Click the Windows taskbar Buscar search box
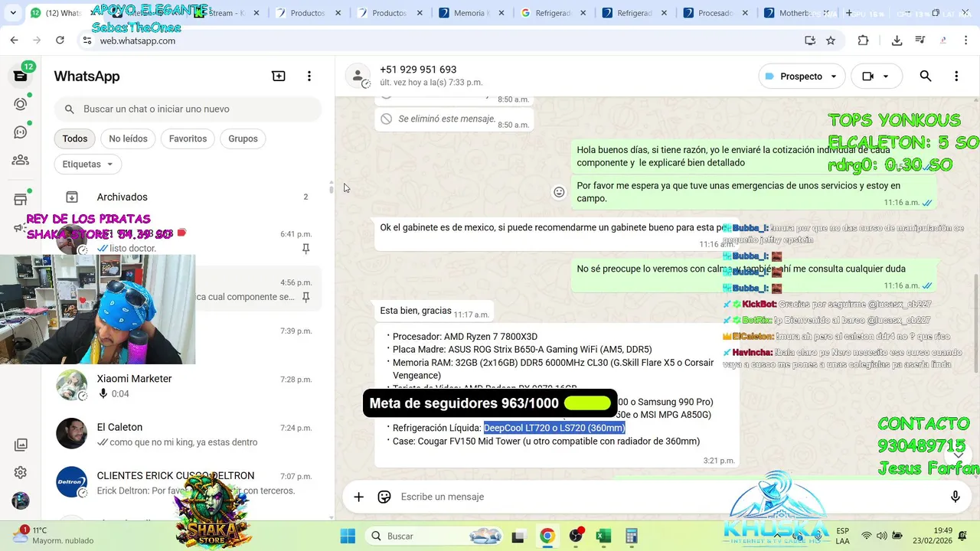Viewport: 980px width, 551px height. (x=434, y=536)
